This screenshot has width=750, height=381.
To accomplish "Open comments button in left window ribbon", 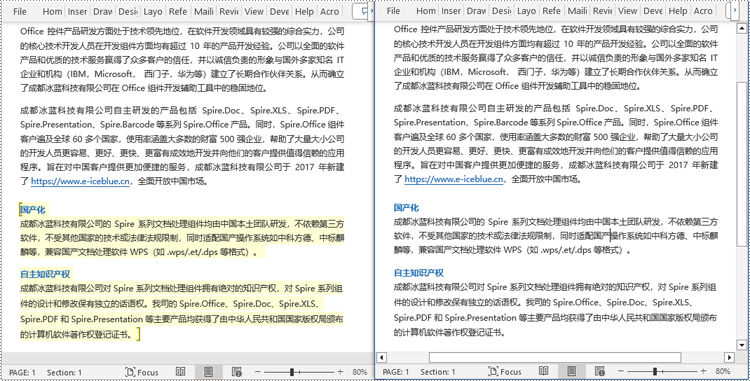I will point(363,11).
